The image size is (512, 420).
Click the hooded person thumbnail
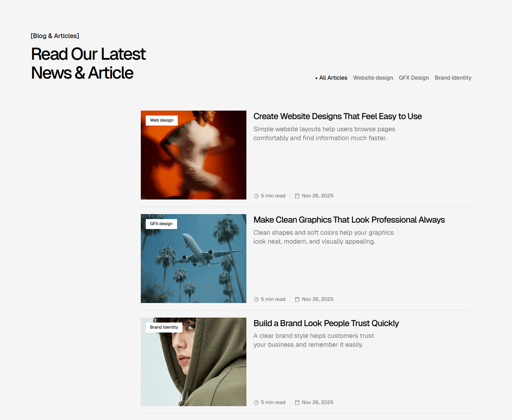(x=193, y=362)
